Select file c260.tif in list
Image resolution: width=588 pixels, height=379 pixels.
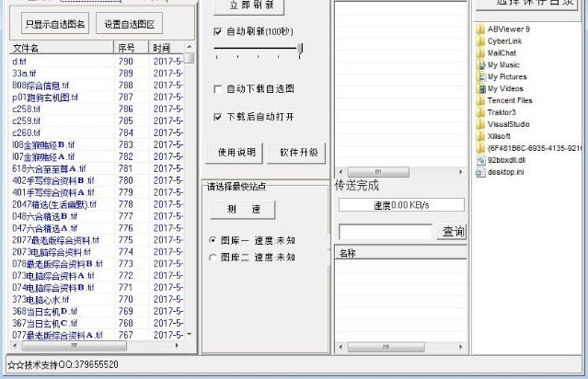(x=27, y=133)
